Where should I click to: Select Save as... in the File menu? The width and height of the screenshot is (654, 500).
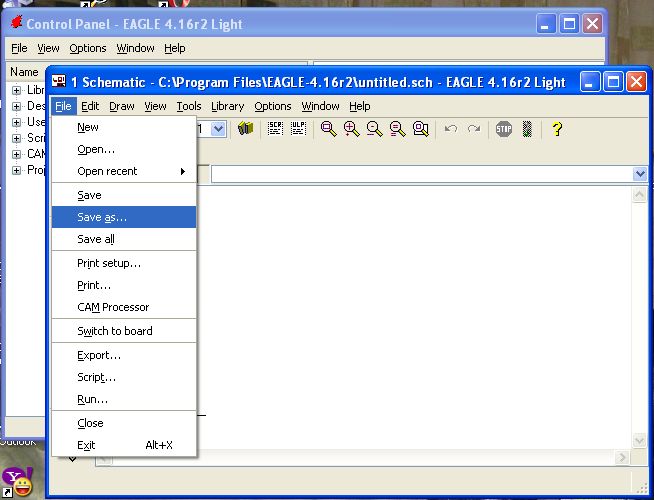pos(124,217)
